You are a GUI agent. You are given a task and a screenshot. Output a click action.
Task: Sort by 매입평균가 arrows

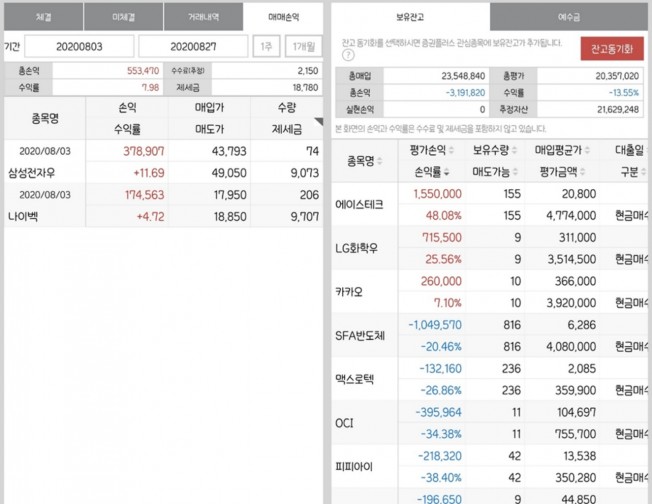coord(587,150)
